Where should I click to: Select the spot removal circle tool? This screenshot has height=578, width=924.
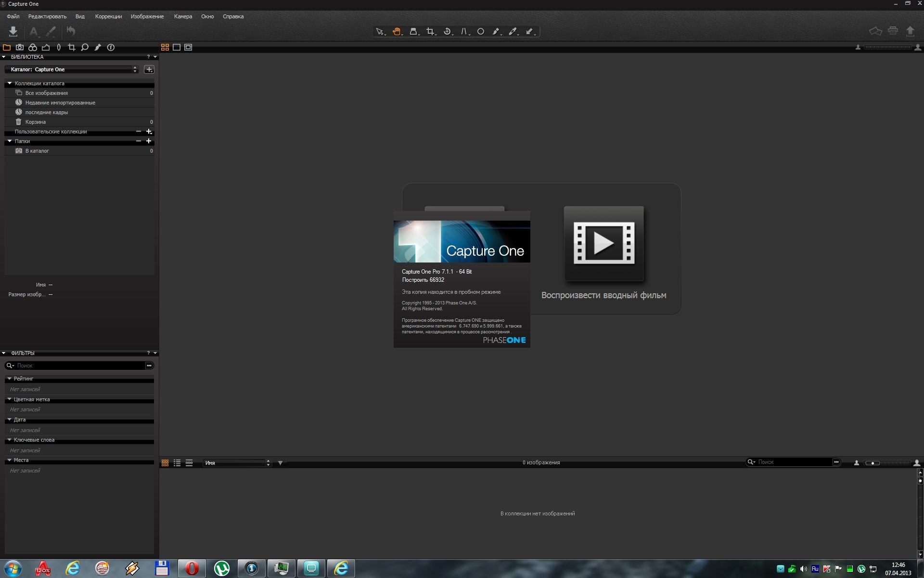[480, 31]
